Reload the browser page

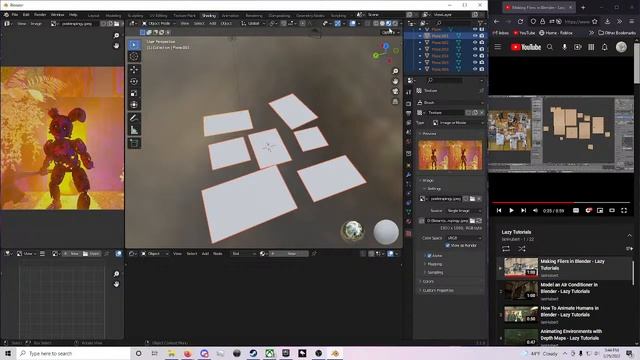tap(520, 21)
